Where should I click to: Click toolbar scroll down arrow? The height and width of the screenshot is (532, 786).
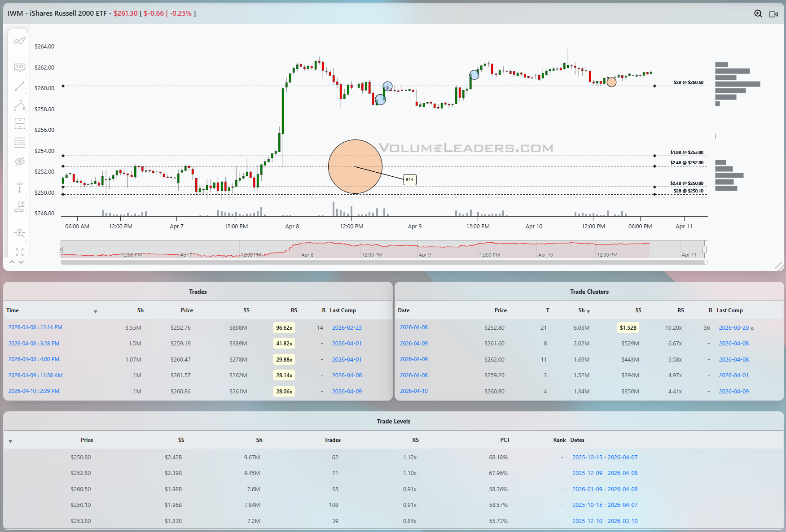click(21, 262)
